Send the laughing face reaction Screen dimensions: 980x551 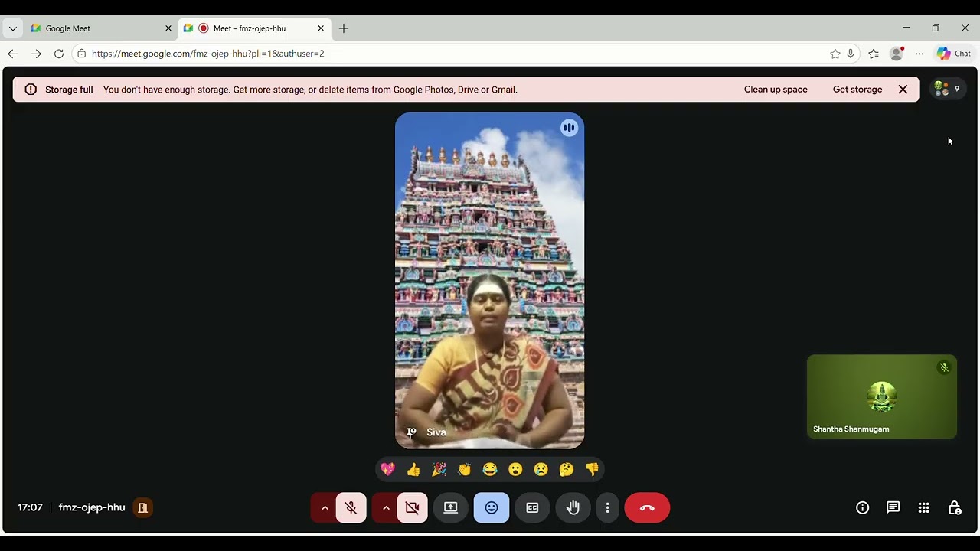pos(490,469)
